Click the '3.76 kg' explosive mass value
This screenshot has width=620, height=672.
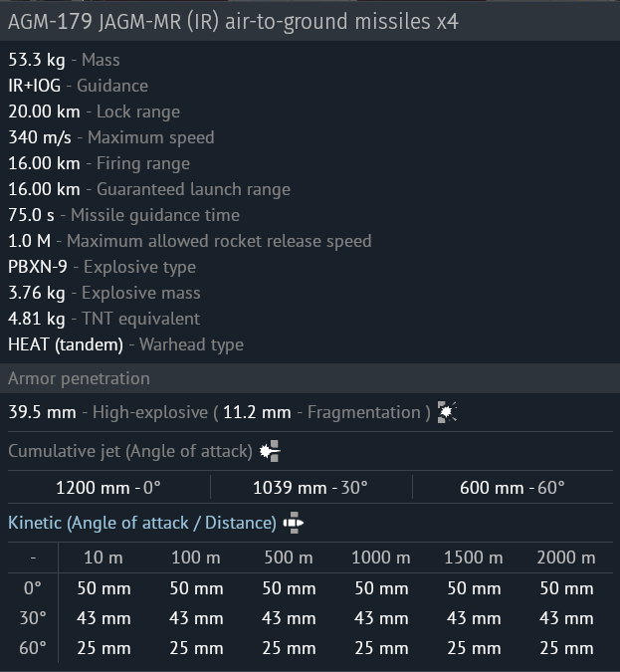point(37,293)
